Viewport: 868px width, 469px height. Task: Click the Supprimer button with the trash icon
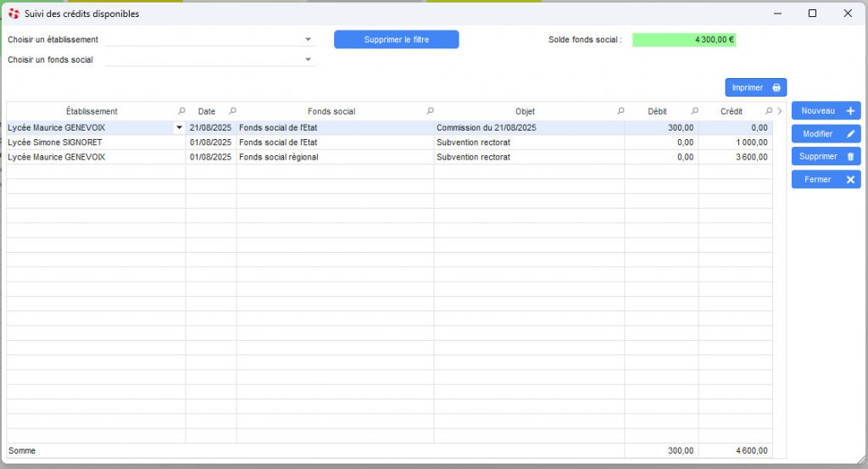click(826, 156)
